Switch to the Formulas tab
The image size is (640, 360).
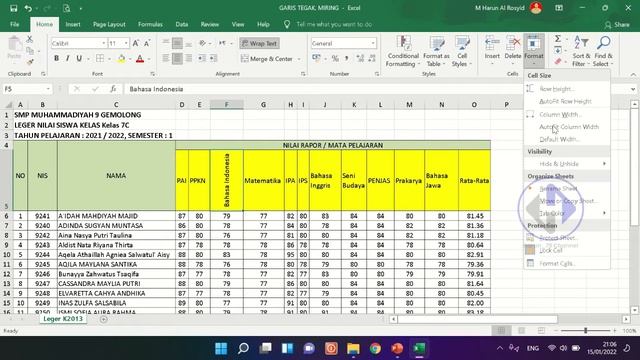[150, 24]
